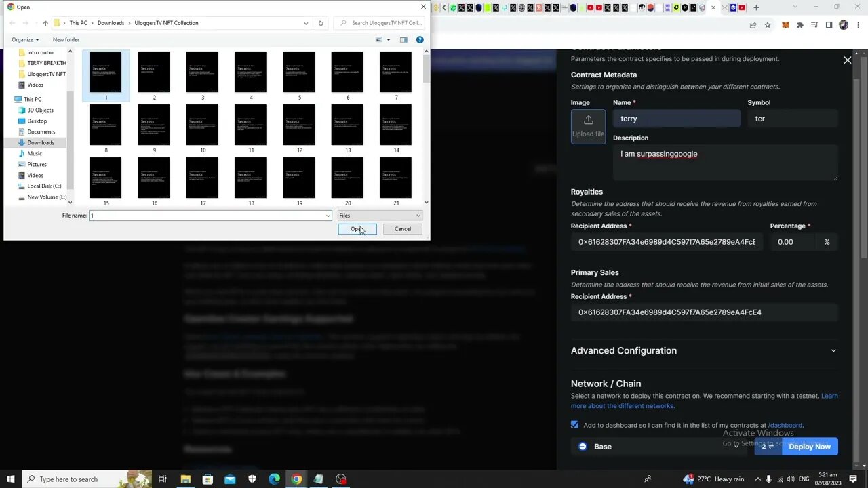Expand the address path history dropdown

tap(306, 23)
